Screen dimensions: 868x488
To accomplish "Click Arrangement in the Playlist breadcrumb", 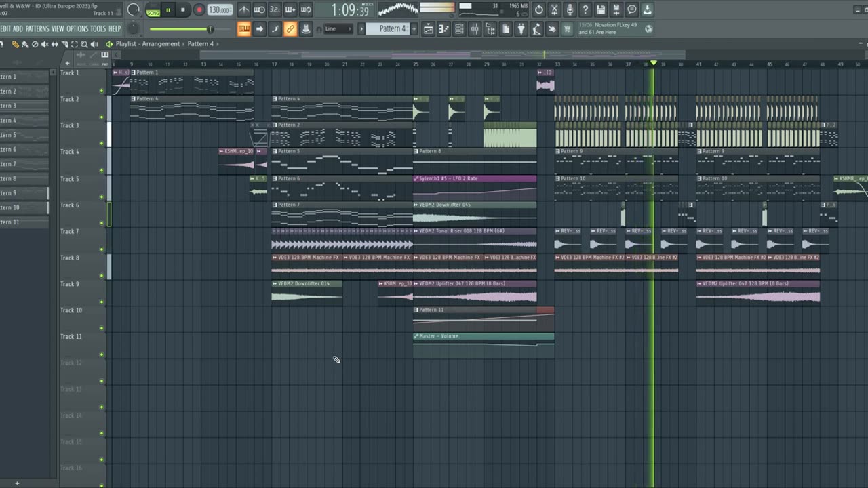I will 161,44.
